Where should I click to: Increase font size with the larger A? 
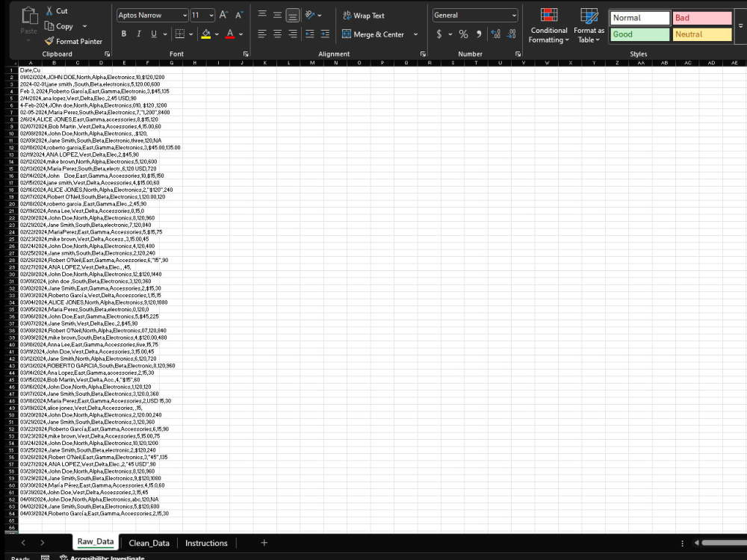[x=223, y=15]
